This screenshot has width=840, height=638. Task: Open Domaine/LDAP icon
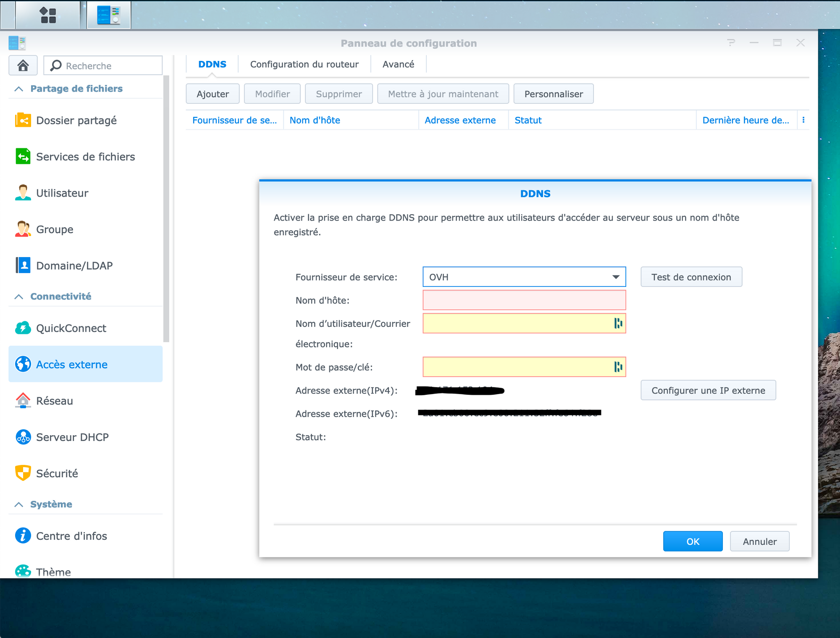(x=23, y=265)
